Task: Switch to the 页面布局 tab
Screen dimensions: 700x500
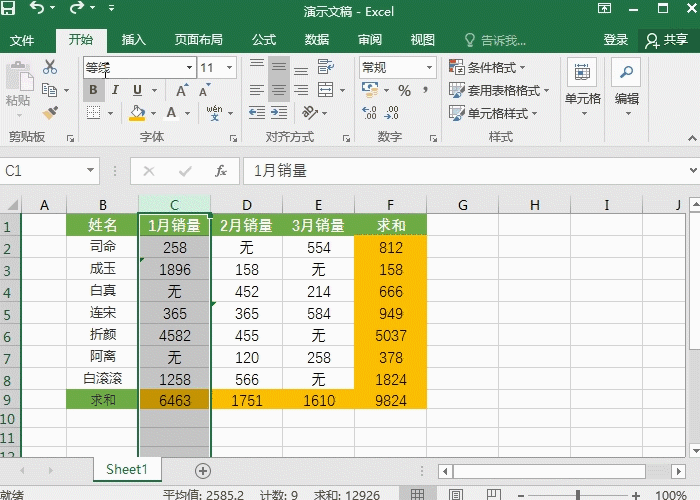Action: 199,40
